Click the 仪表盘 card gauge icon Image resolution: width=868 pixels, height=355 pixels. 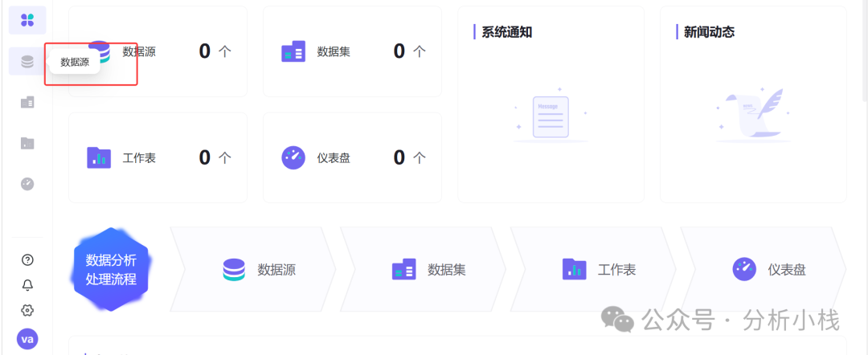pos(293,157)
